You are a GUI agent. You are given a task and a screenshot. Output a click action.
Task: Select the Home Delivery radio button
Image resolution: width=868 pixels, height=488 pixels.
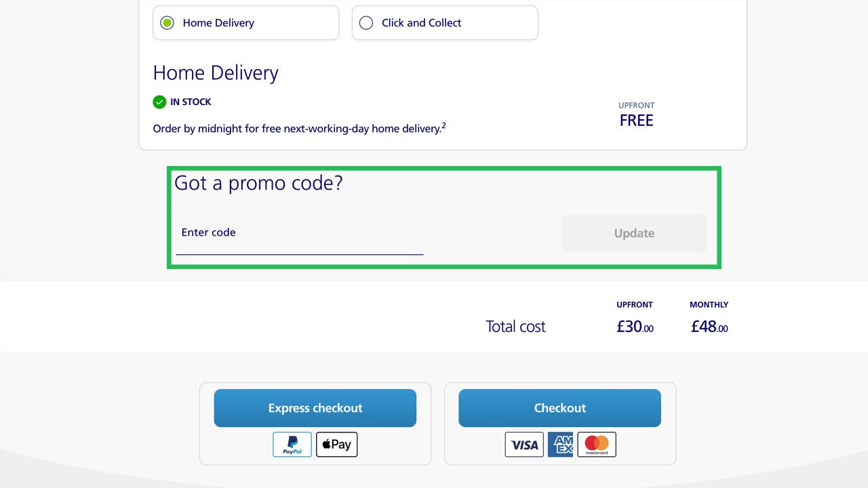167,23
